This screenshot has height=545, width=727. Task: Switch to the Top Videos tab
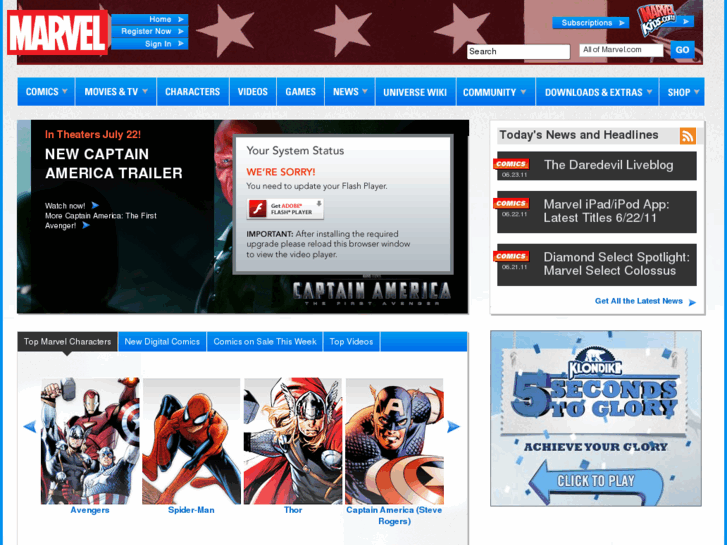click(351, 342)
